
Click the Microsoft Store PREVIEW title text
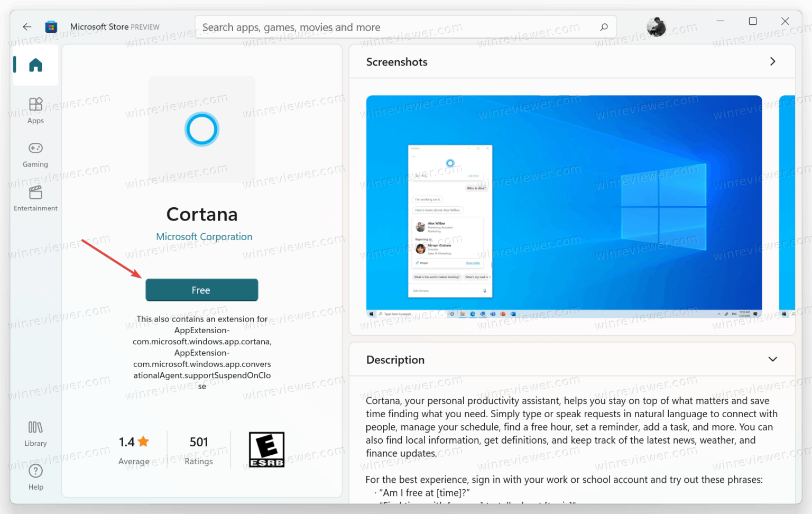click(x=115, y=26)
